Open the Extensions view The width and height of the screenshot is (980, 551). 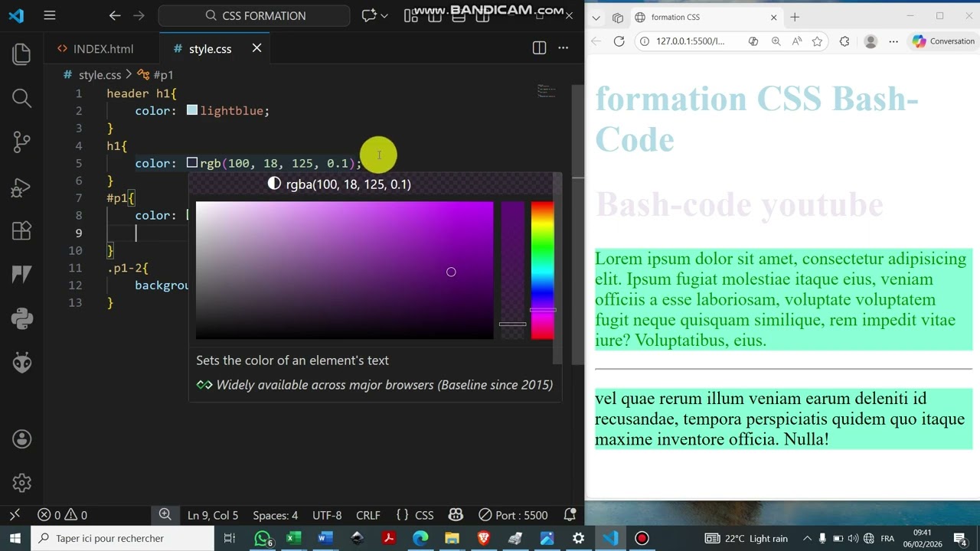click(x=21, y=230)
